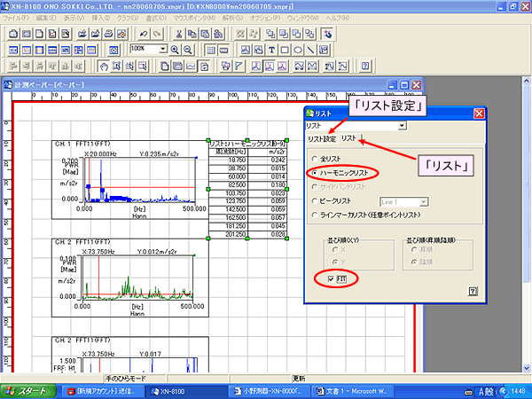Choose the ピークリスト radio button

[x=315, y=201]
